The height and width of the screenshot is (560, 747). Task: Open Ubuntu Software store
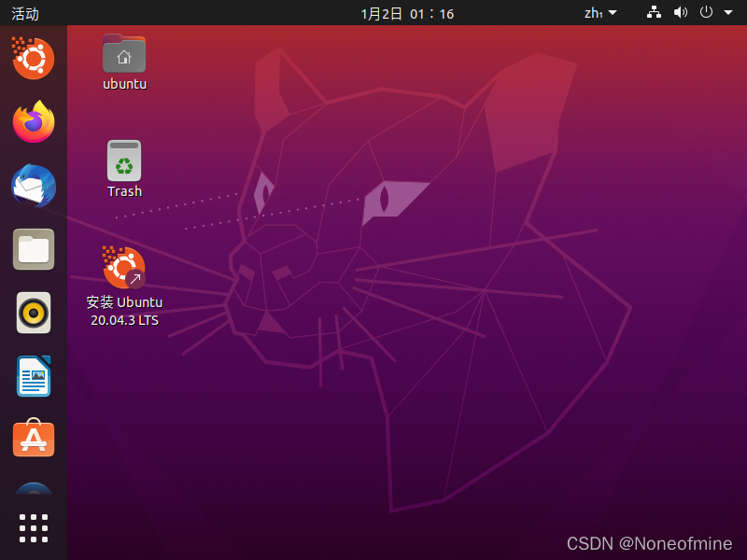(34, 438)
